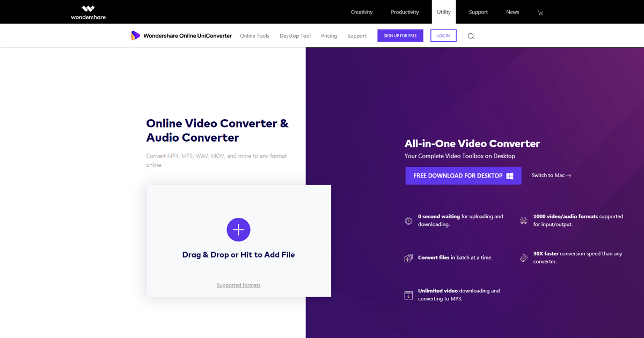The width and height of the screenshot is (644, 338).
Task: Open the Productivity menu
Action: point(405,12)
